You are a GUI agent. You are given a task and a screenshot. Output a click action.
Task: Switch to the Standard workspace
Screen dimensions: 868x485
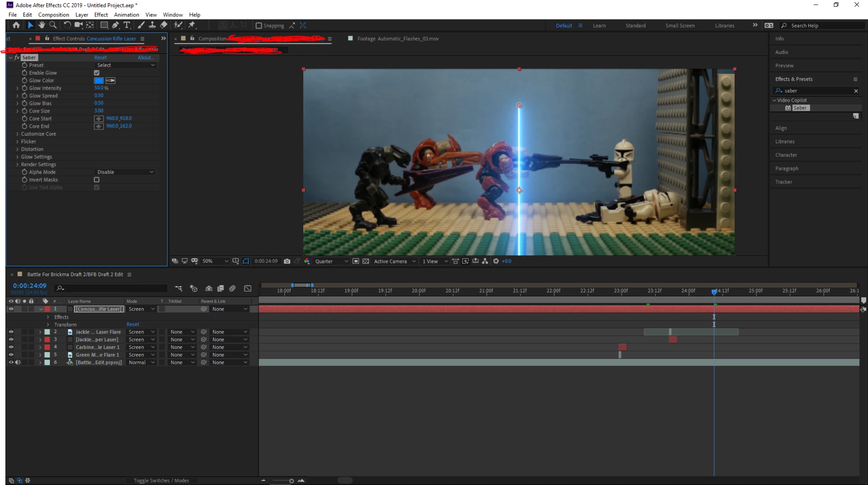click(x=636, y=26)
